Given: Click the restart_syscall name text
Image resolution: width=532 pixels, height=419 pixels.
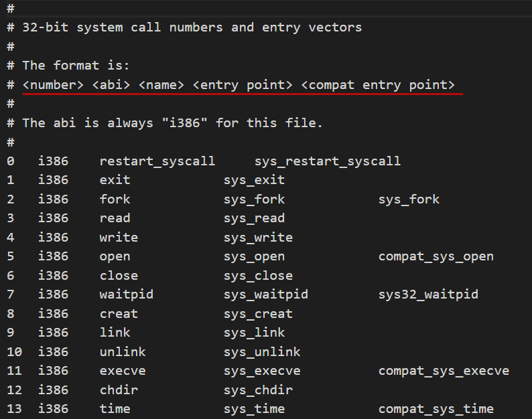Looking at the screenshot, I should click(157, 161).
